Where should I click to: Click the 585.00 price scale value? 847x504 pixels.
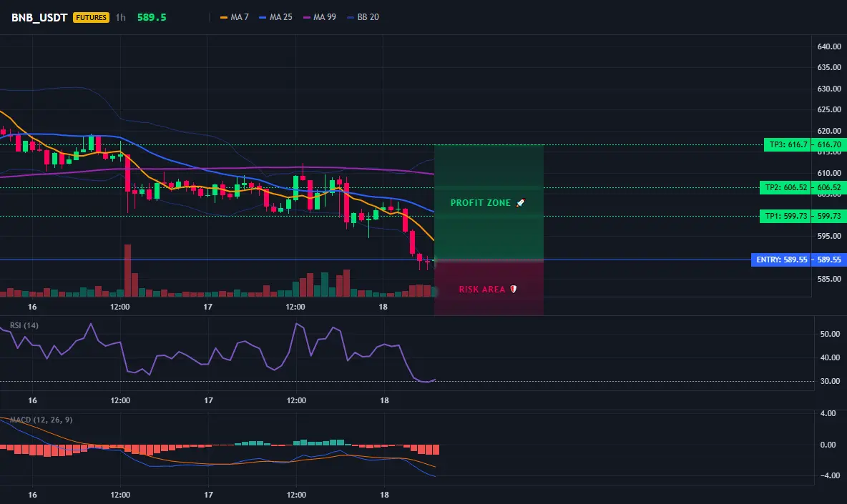(x=829, y=280)
